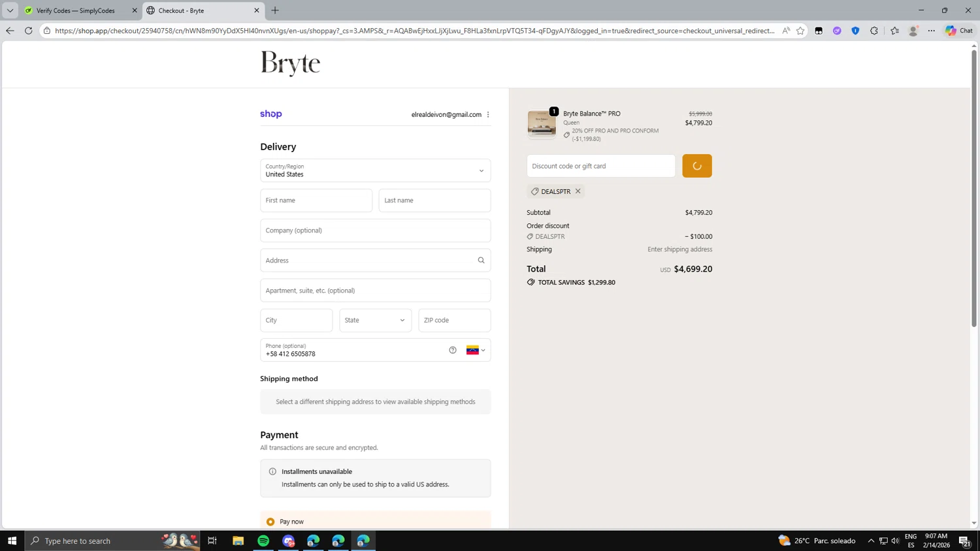
Task: View site information lock icon
Action: 47,31
